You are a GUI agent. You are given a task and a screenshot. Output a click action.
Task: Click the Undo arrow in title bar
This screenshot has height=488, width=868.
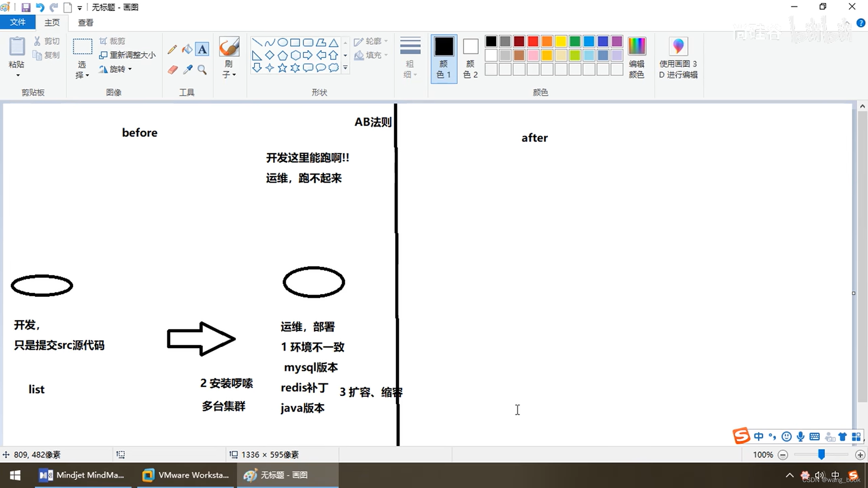(40, 7)
